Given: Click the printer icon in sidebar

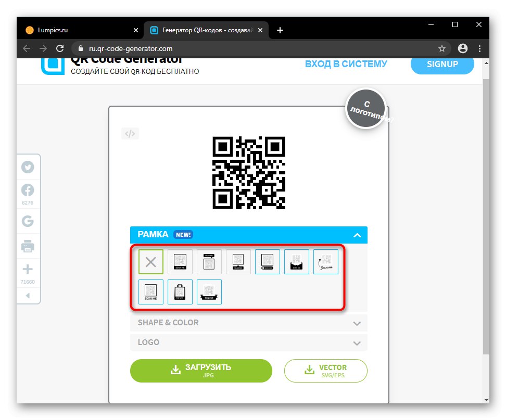Looking at the screenshot, I should point(28,246).
